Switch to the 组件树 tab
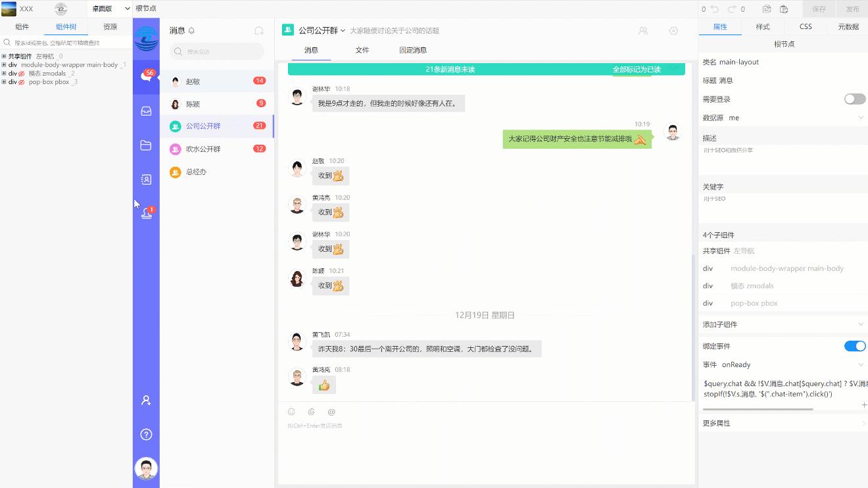 point(66,27)
